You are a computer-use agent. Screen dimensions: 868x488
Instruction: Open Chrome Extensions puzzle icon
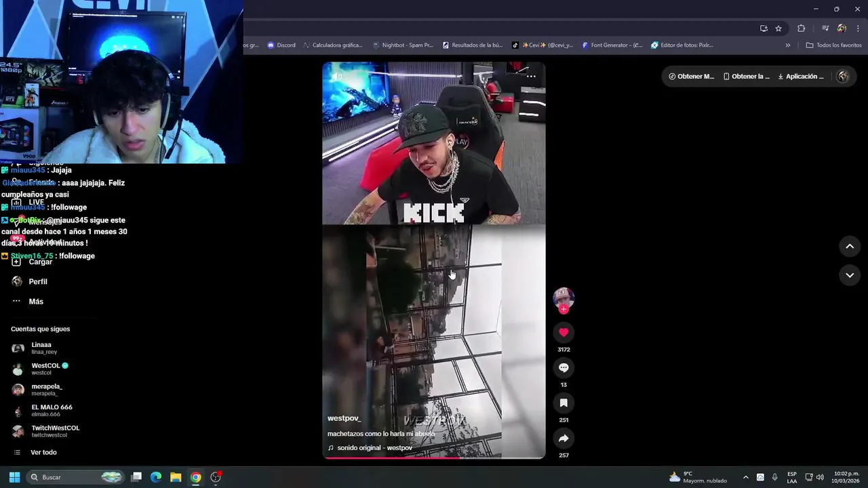[802, 28]
